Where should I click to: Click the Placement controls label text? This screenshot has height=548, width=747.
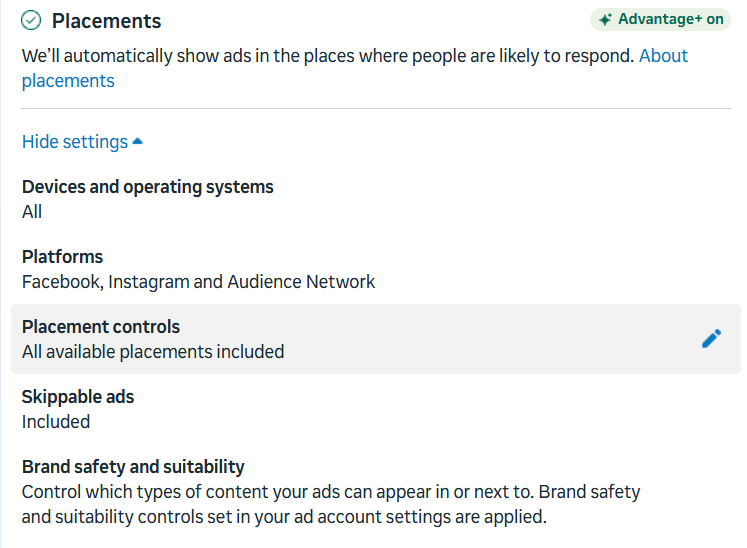[101, 327]
